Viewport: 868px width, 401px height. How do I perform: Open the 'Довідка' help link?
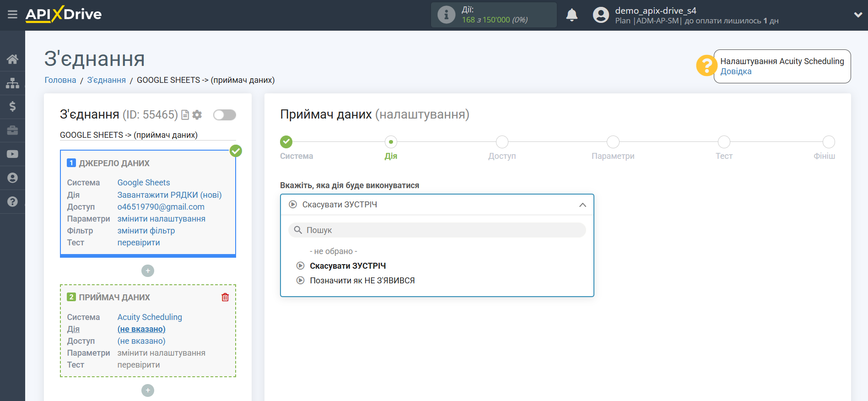(736, 71)
